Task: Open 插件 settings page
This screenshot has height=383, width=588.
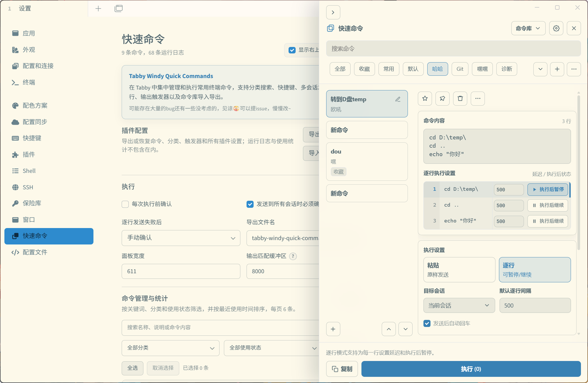Action: click(x=49, y=155)
